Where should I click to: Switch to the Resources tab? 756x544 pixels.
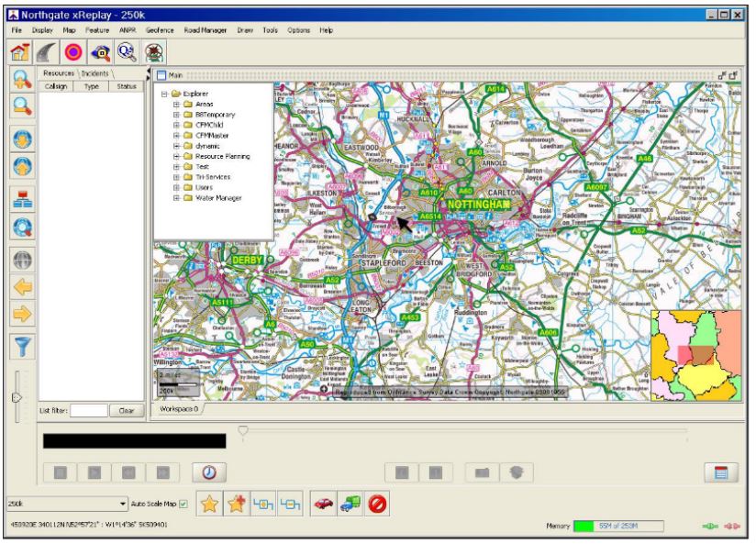pyautogui.click(x=59, y=73)
